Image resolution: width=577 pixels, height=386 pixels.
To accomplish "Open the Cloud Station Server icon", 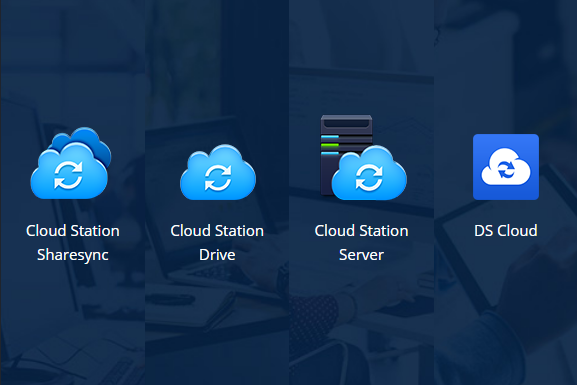I will [363, 157].
